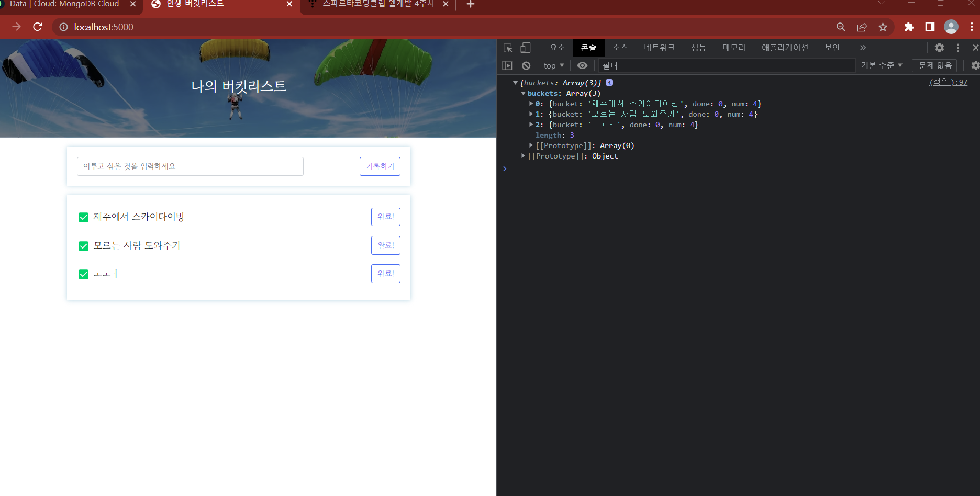Collapse the buckets: Array(3) node
This screenshot has height=496, width=980.
tap(523, 93)
